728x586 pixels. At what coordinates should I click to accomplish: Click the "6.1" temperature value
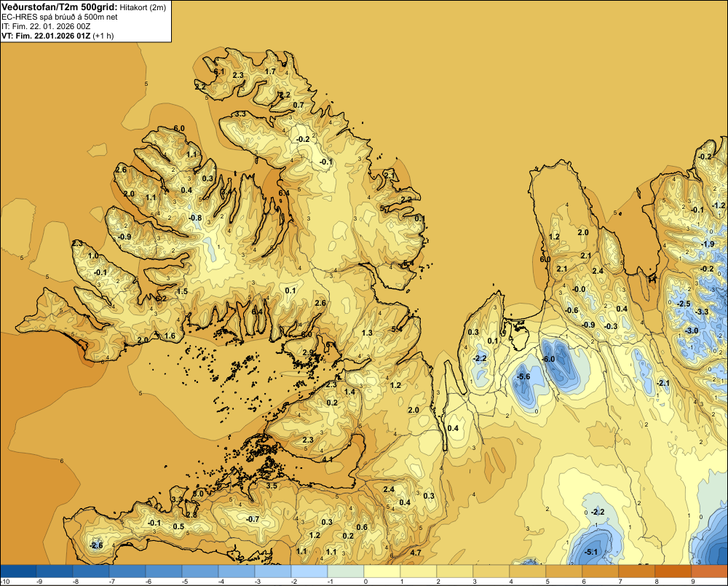pyautogui.click(x=219, y=71)
